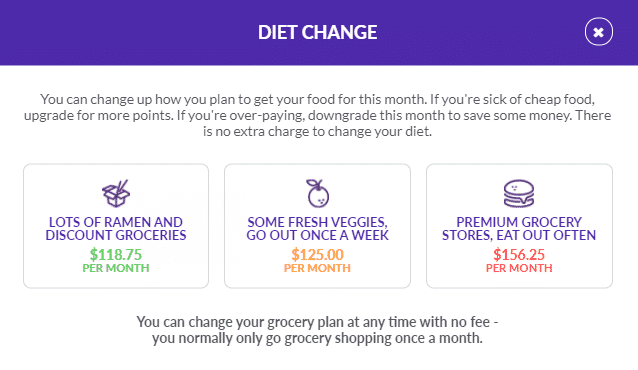Pick the most expensive premium diet card
The width and height of the screenshot is (638, 370).
[519, 226]
